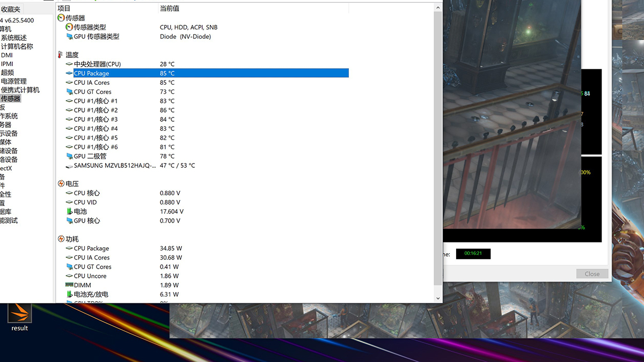
Task: Click the GPU 核心 voltage icon
Action: tap(69, 220)
